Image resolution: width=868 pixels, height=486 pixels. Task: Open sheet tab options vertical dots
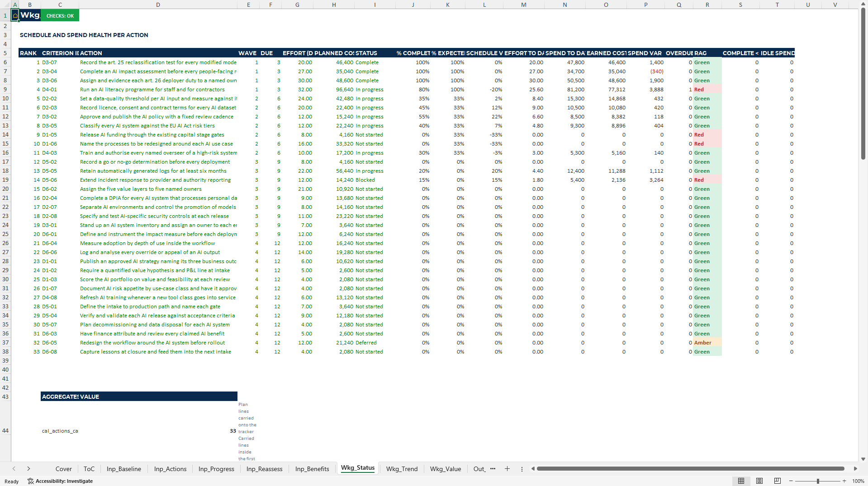[x=522, y=469]
